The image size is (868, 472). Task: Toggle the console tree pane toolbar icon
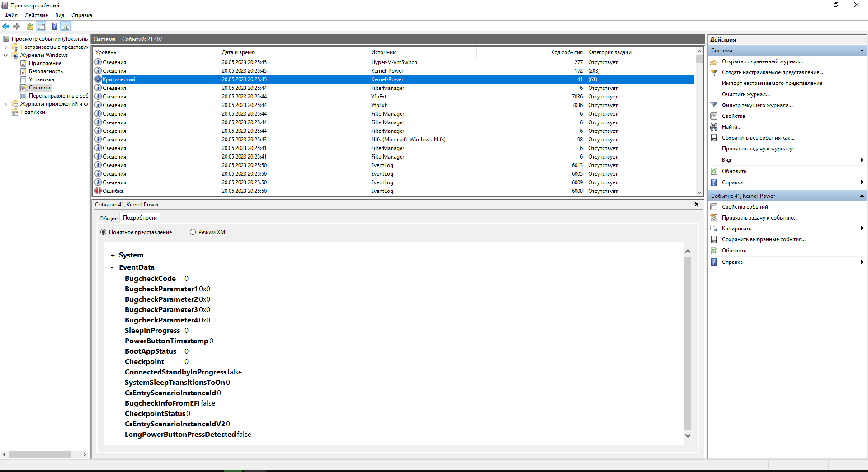41,26
